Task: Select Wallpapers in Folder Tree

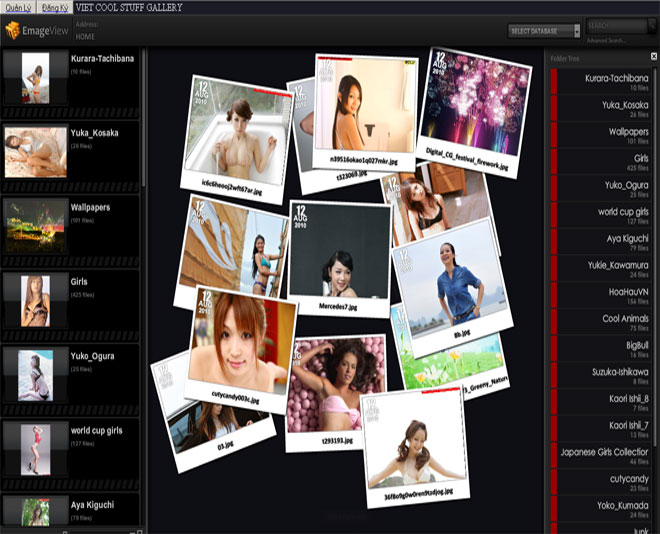Action: point(601,135)
